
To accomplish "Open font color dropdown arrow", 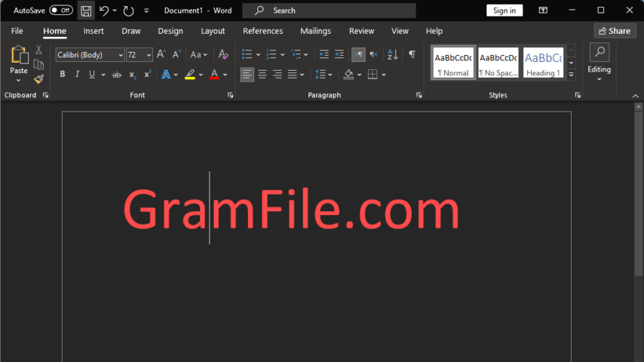I will coord(225,75).
